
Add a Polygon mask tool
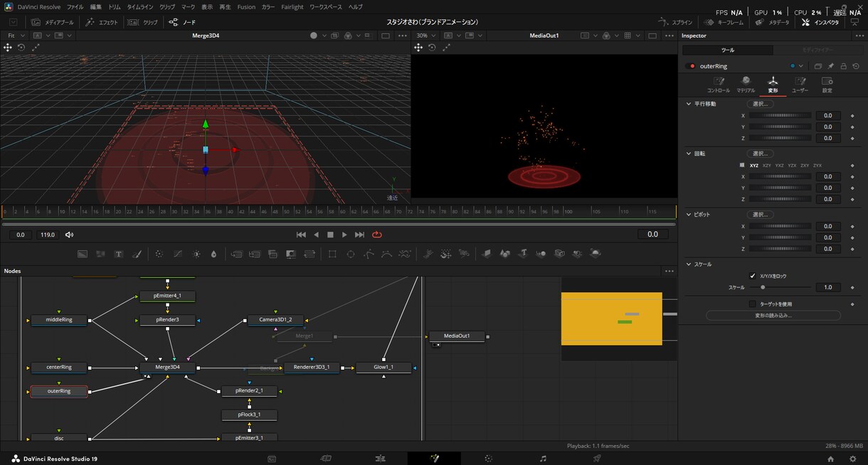pos(369,254)
